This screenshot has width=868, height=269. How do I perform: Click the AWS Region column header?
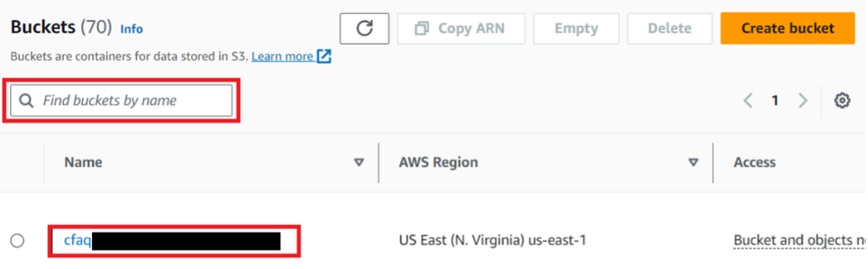tap(438, 162)
